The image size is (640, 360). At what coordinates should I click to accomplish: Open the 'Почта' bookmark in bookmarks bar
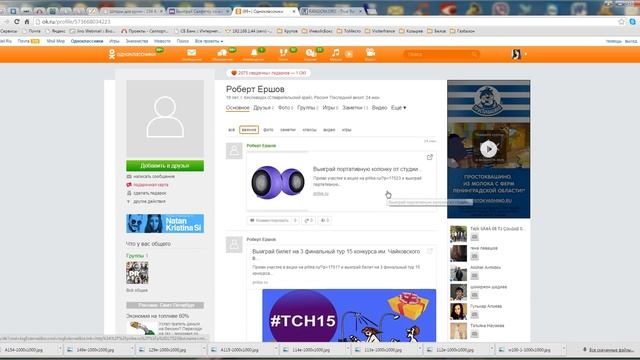(x=31, y=31)
